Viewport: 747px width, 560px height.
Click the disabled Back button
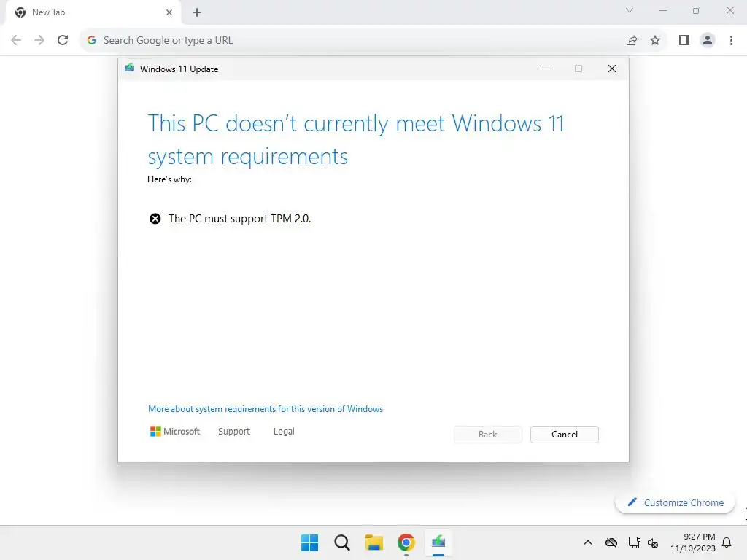tap(487, 435)
